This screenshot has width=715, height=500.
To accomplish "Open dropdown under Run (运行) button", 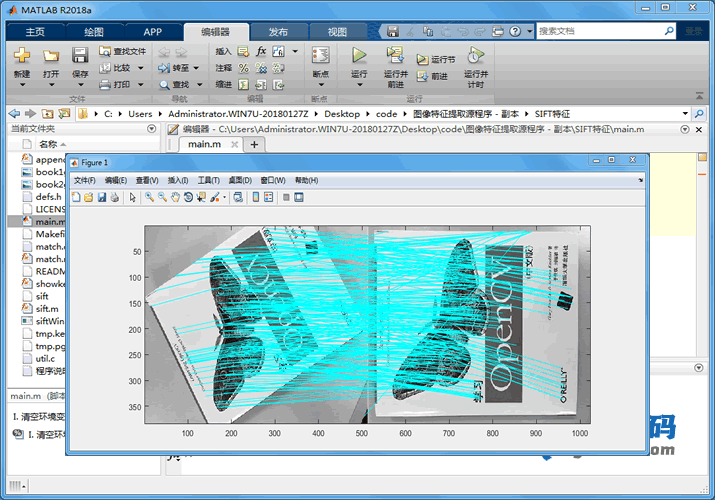I will click(359, 85).
